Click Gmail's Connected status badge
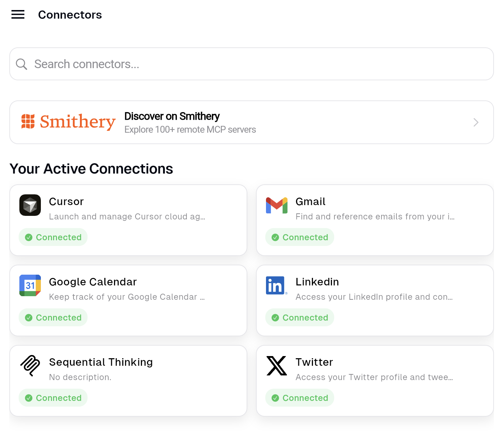Screen dimensions: 504x431 click(x=300, y=237)
